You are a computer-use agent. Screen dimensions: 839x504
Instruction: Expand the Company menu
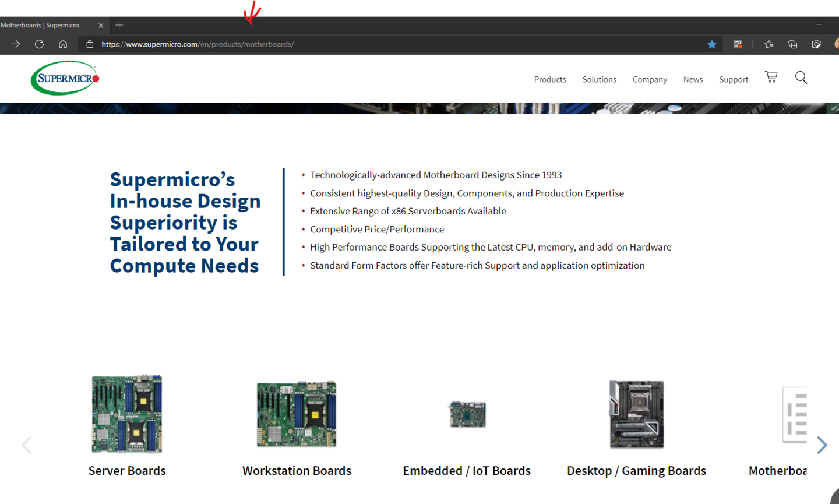[650, 80]
